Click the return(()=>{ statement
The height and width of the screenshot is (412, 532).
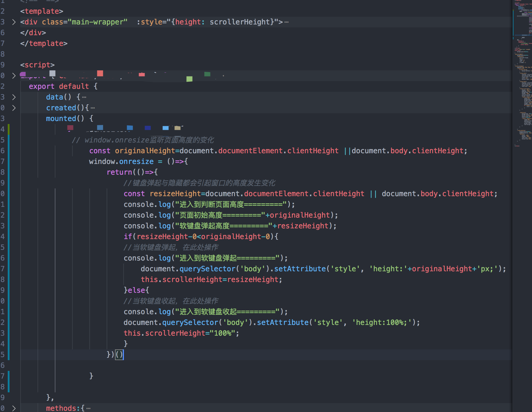click(x=132, y=172)
